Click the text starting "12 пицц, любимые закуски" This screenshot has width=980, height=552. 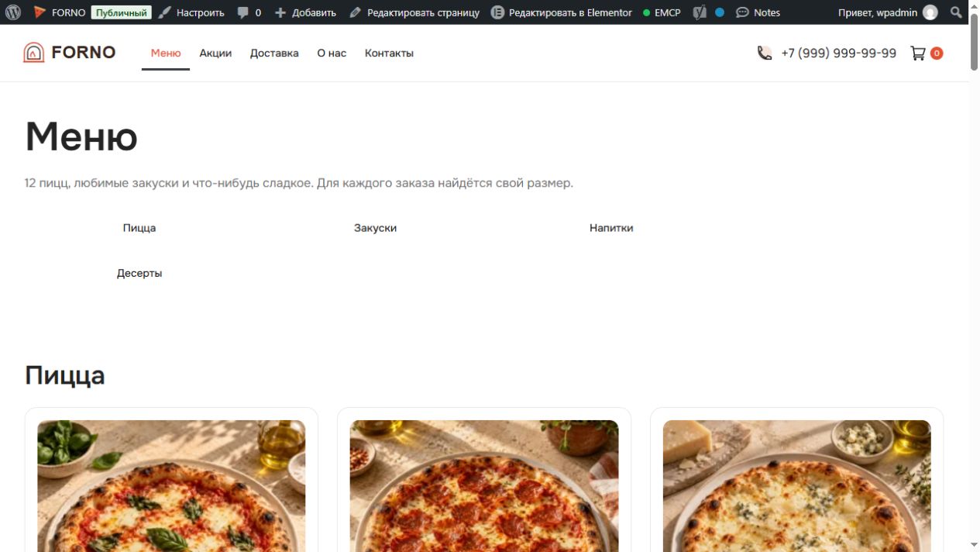click(x=299, y=184)
